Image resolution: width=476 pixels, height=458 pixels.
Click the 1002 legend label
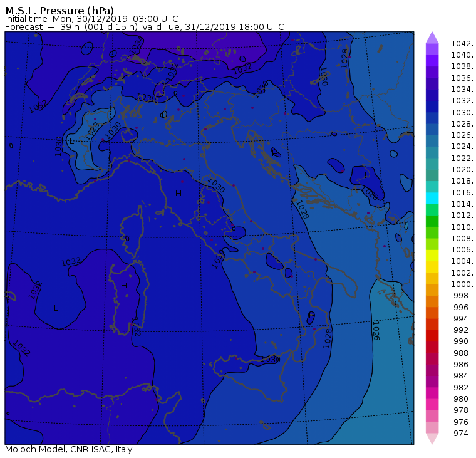pyautogui.click(x=462, y=273)
